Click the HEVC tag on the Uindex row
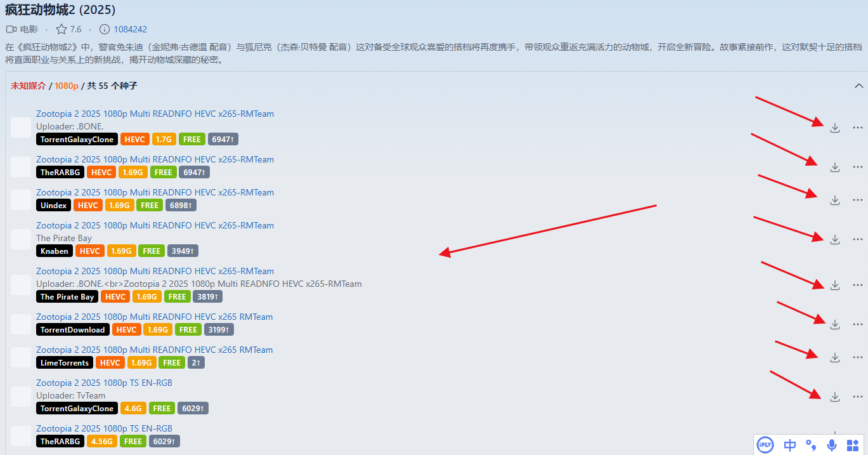 87,206
